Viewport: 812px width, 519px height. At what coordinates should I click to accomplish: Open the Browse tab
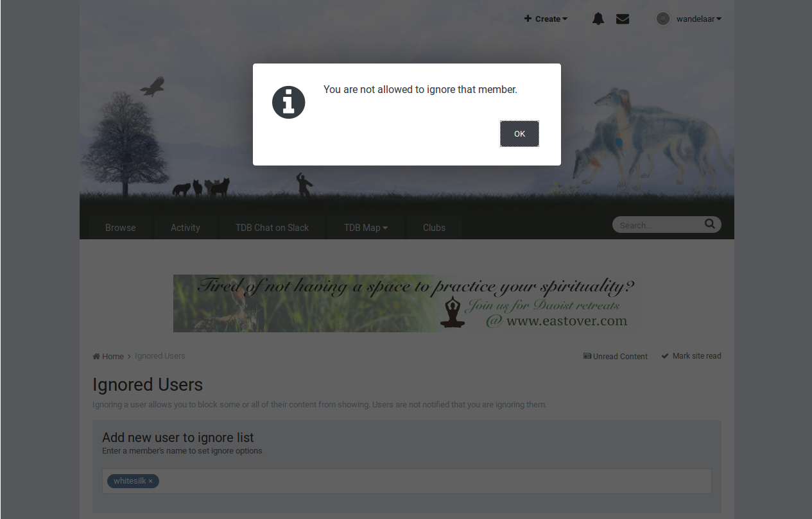click(121, 227)
